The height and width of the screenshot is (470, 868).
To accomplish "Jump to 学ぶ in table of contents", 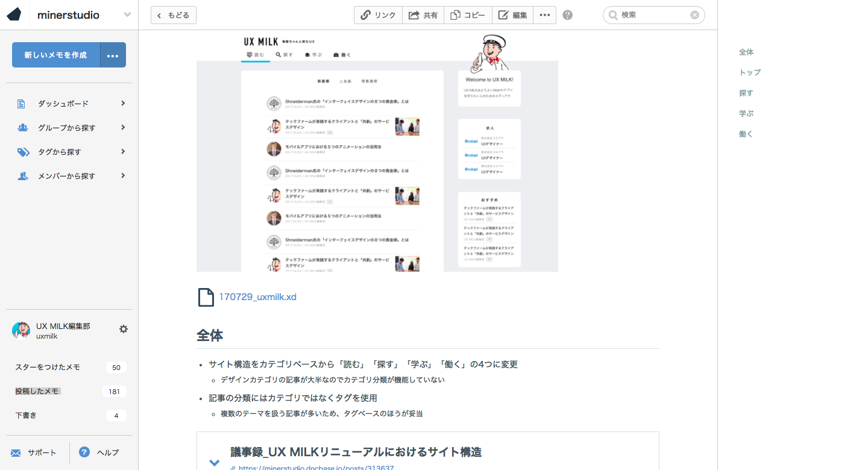I will coord(746,113).
